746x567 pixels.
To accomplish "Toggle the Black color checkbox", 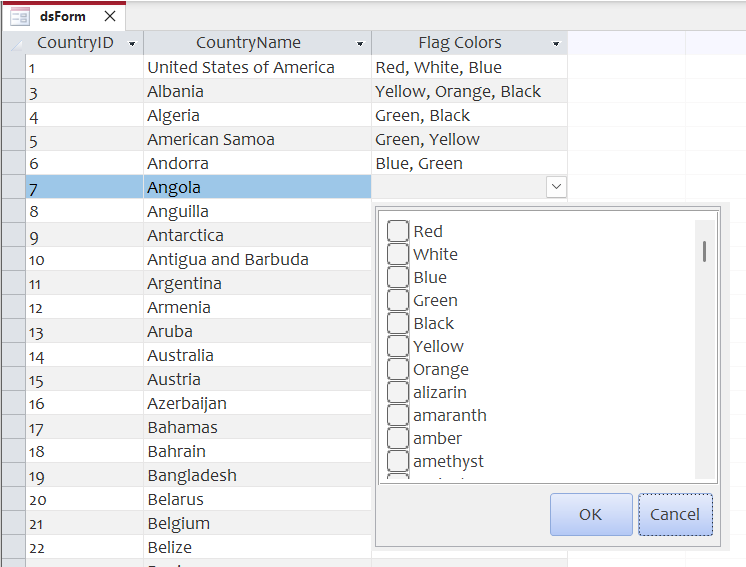I will pos(398,323).
